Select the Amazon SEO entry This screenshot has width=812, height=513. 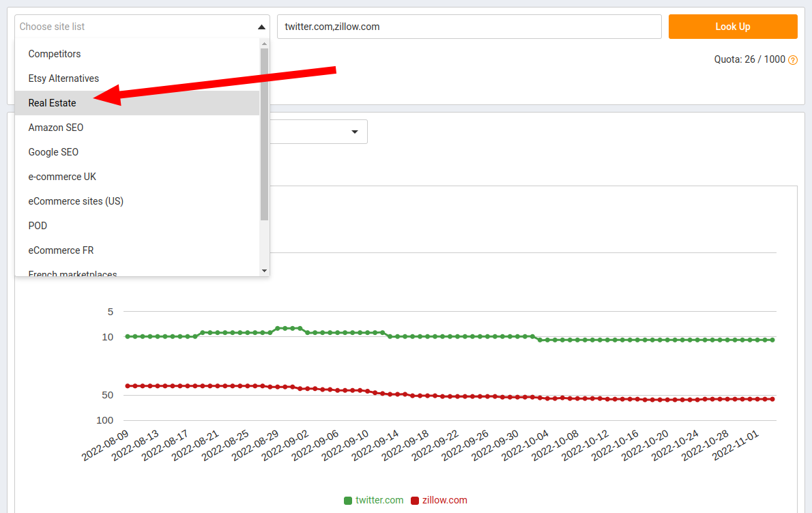click(56, 127)
